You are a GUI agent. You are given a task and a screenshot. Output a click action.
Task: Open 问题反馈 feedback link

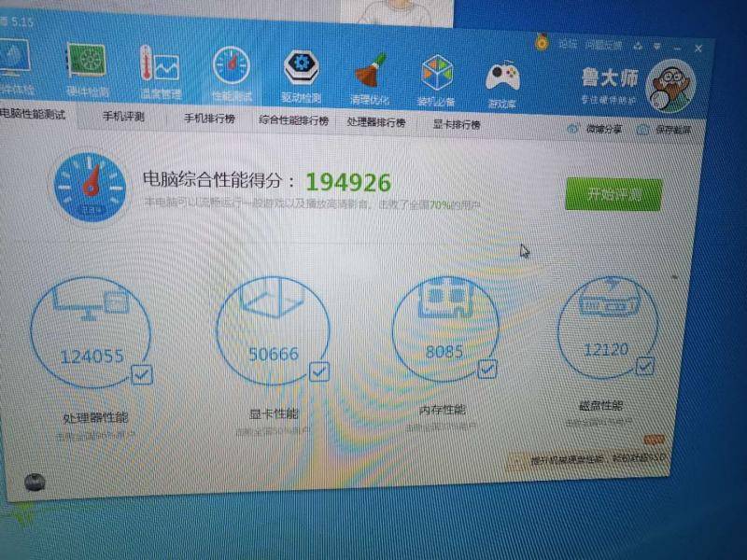(603, 46)
